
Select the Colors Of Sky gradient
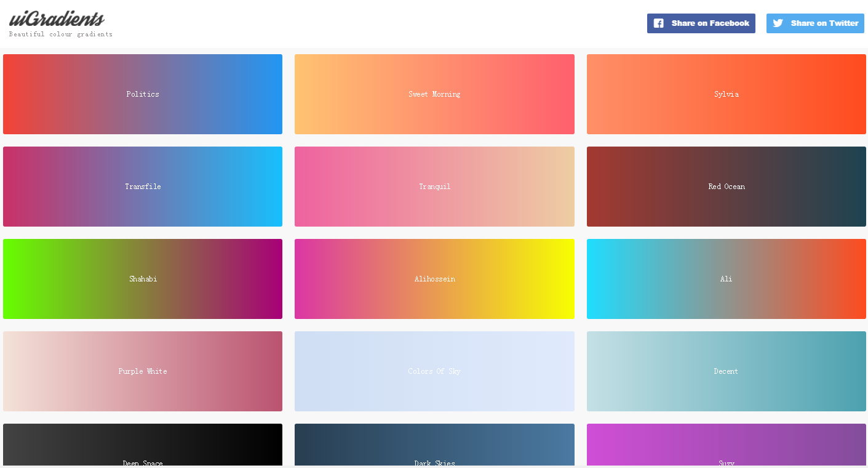(x=434, y=371)
